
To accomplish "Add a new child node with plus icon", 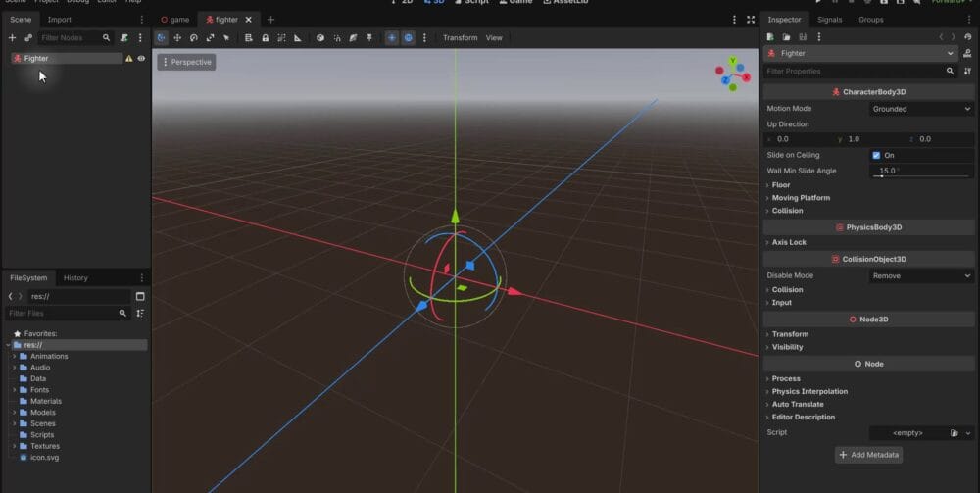I will (12, 38).
